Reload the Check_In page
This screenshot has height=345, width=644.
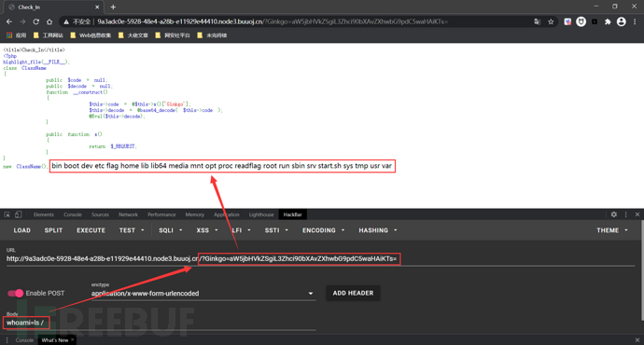pyautogui.click(x=36, y=21)
